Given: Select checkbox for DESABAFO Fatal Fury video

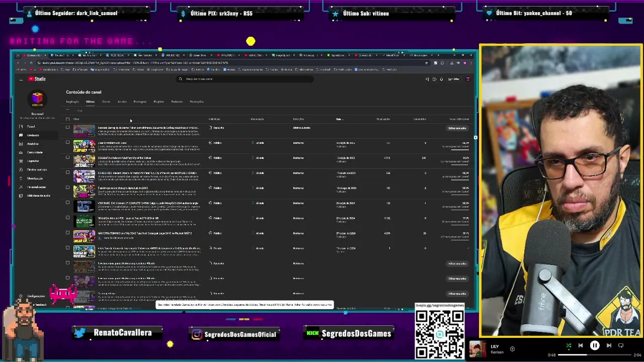Looking at the screenshot, I should point(67,157).
